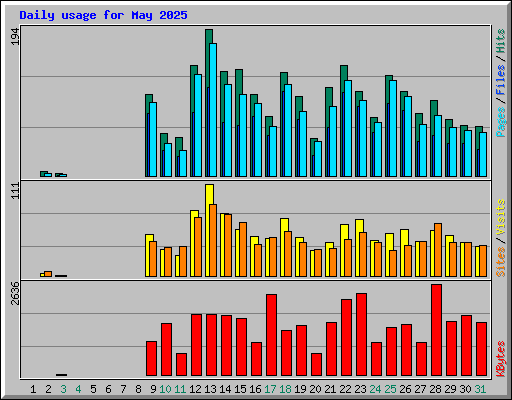512x400 pixels.
Task: Click day label 8 on x-axis
Action: coord(138,389)
